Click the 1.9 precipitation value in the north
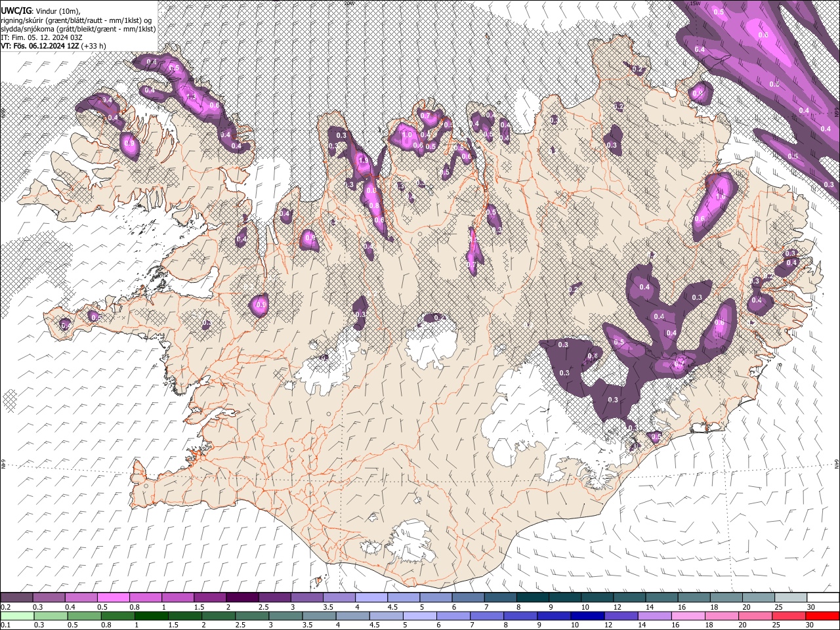The height and width of the screenshot is (630, 840). point(364,161)
